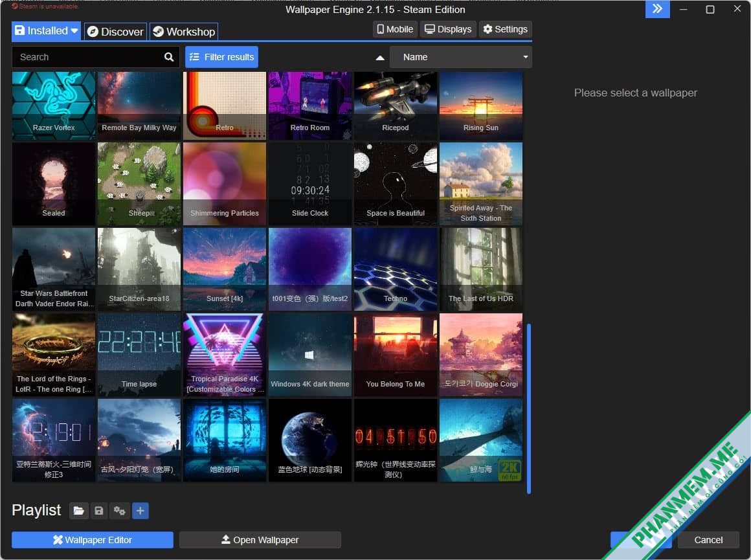Click the wallpaper list vertical scrollbar

pyautogui.click(x=529, y=409)
